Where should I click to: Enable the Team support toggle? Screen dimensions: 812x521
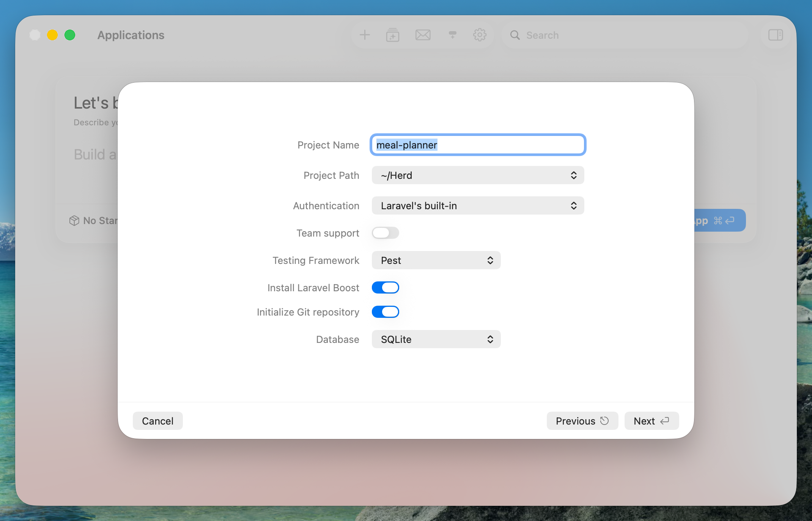point(386,233)
